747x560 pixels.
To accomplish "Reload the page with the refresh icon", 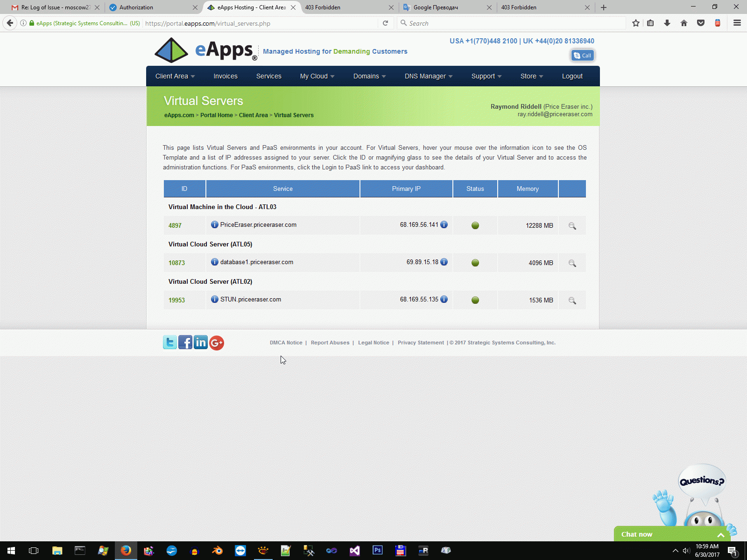I will click(x=385, y=23).
